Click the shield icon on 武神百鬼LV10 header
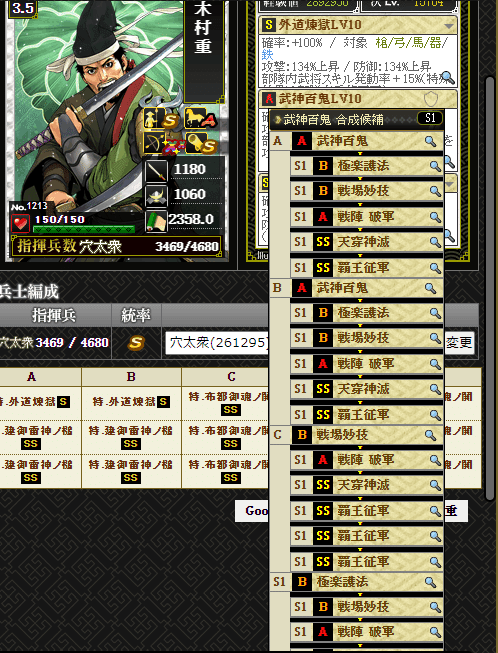Screen dimensions: 498x653 click(x=431, y=99)
